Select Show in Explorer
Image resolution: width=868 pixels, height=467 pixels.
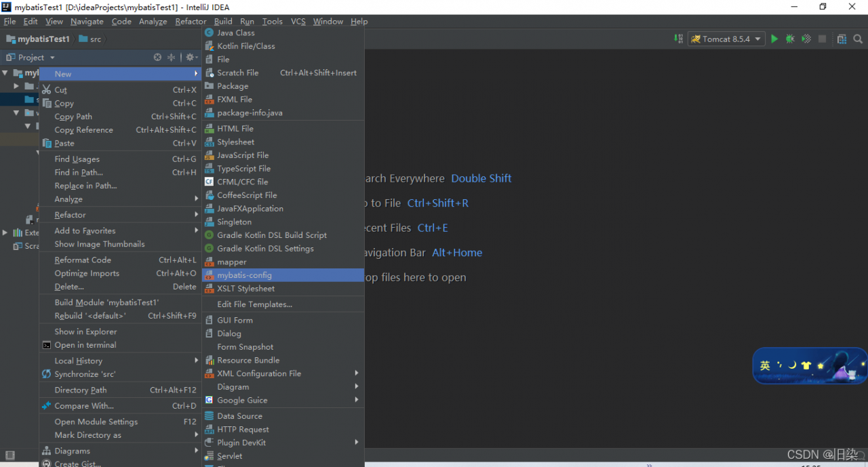point(120,331)
